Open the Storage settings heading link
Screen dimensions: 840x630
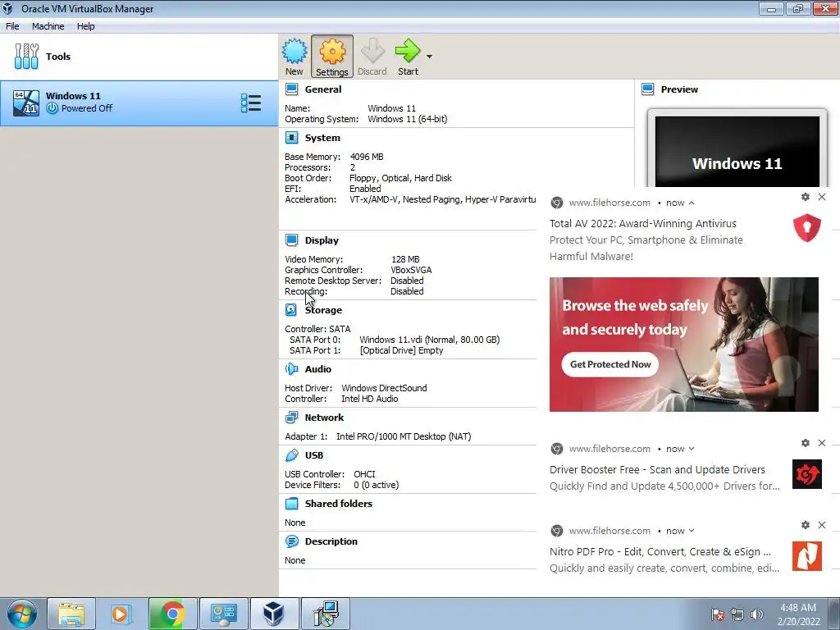tap(323, 310)
